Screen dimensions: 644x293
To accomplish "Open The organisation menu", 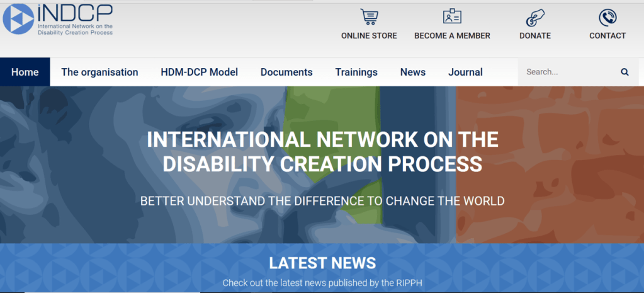I will point(99,72).
